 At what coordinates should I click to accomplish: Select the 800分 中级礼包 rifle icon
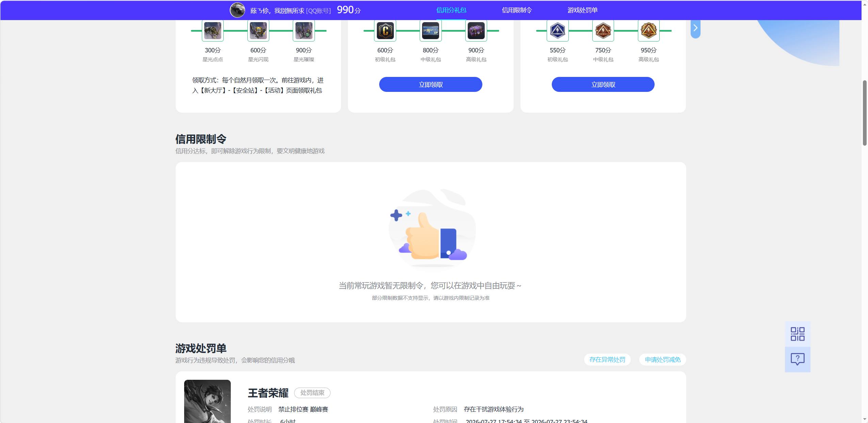click(x=431, y=31)
